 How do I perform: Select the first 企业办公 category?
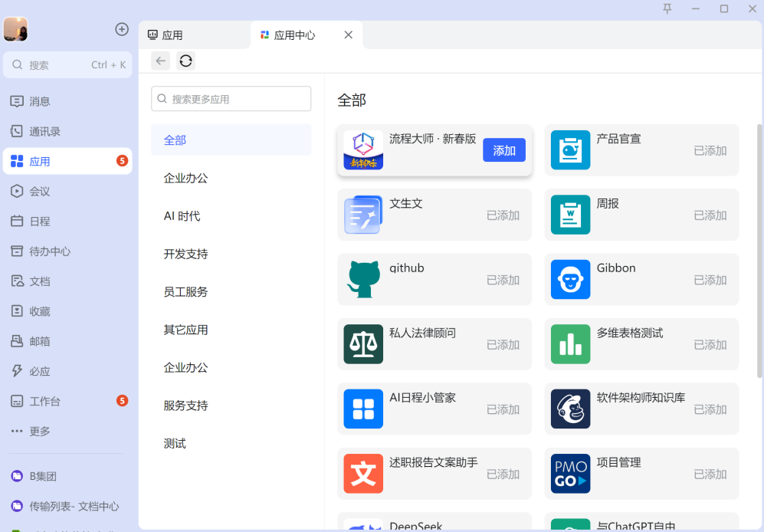point(231,178)
